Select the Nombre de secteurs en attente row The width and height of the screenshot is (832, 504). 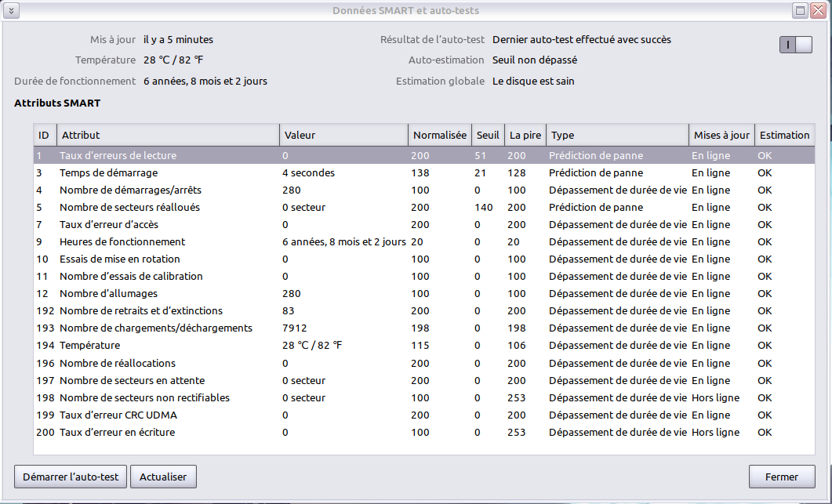click(424, 380)
